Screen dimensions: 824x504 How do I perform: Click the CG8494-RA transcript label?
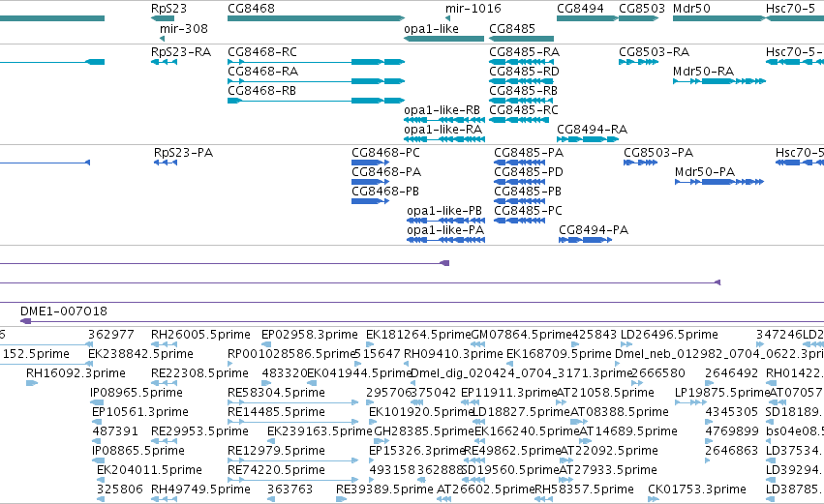pyautogui.click(x=592, y=130)
